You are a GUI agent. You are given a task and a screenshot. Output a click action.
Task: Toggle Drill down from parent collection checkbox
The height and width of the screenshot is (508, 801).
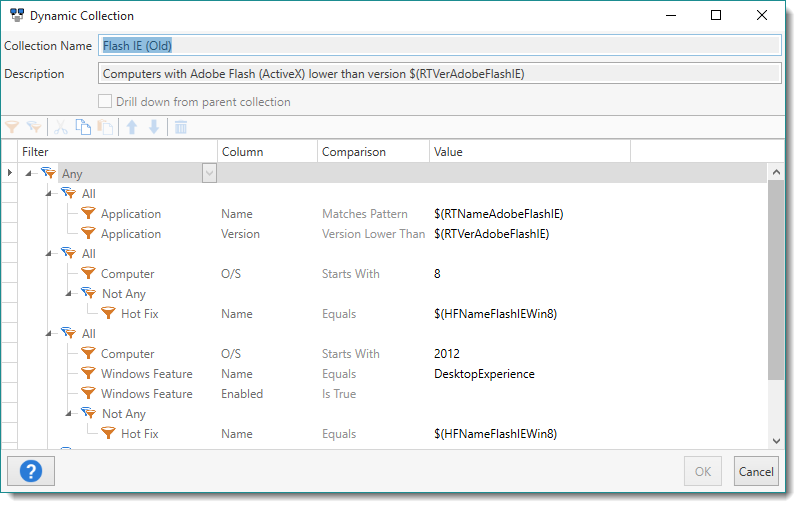[x=106, y=102]
